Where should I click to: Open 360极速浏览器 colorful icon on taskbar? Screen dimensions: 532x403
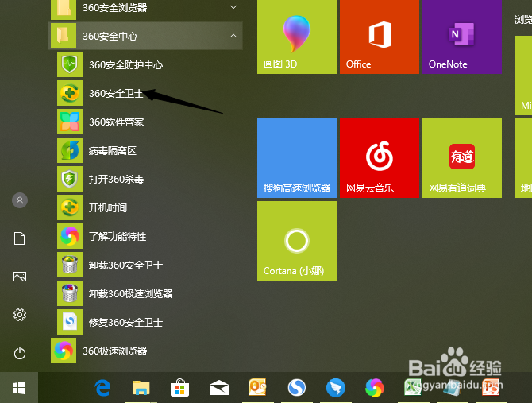click(375, 388)
